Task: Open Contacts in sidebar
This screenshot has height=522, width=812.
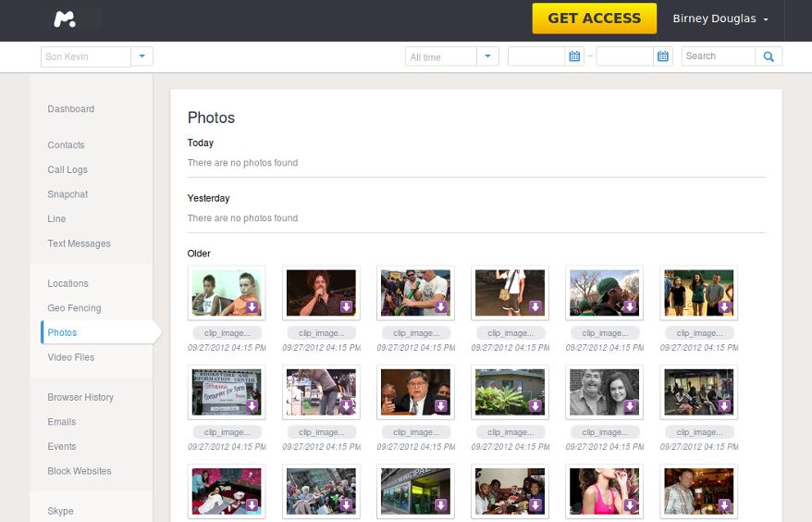Action: click(x=66, y=145)
